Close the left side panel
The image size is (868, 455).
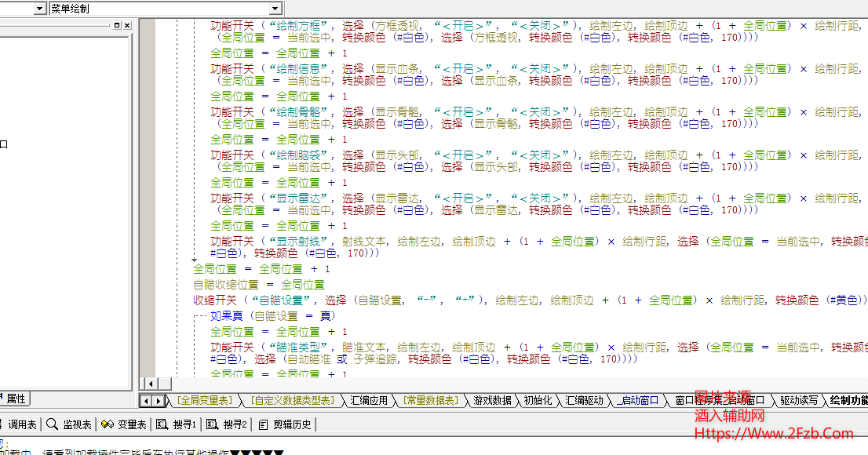(x=127, y=25)
